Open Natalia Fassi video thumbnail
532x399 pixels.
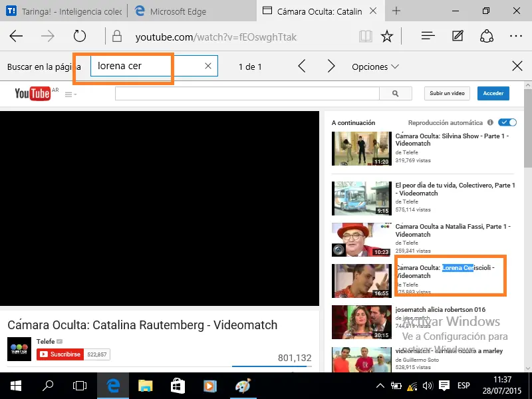pyautogui.click(x=361, y=239)
